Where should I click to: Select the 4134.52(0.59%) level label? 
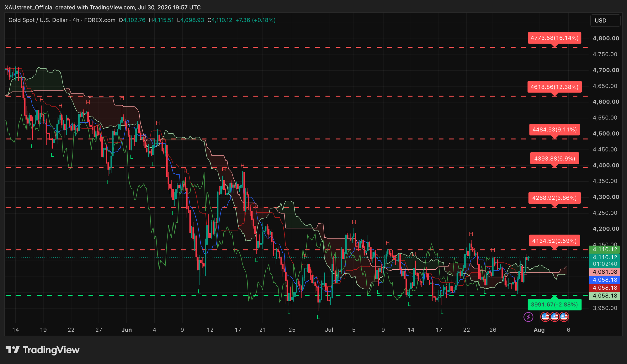(555, 241)
